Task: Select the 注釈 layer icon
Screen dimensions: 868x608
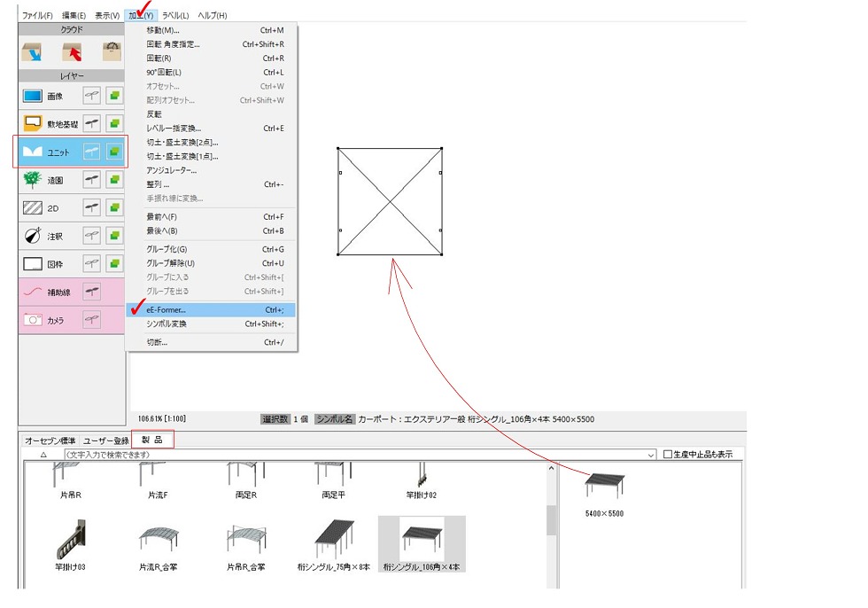Action: [x=33, y=236]
